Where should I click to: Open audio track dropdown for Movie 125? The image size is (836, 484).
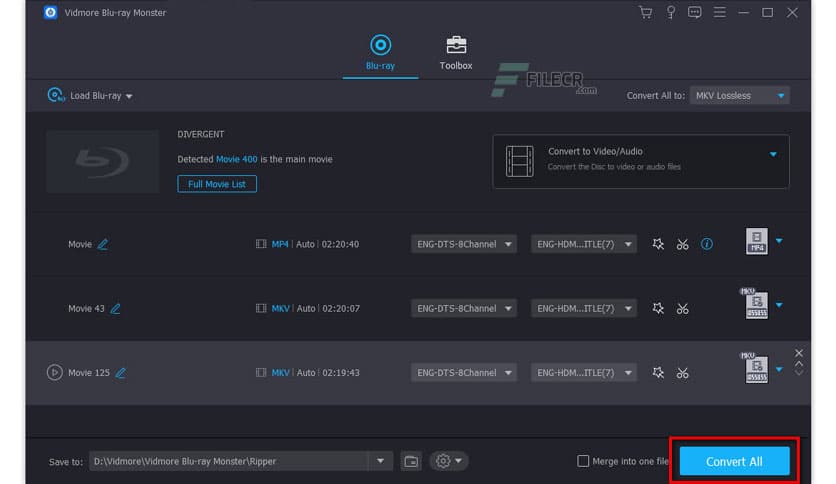point(463,373)
